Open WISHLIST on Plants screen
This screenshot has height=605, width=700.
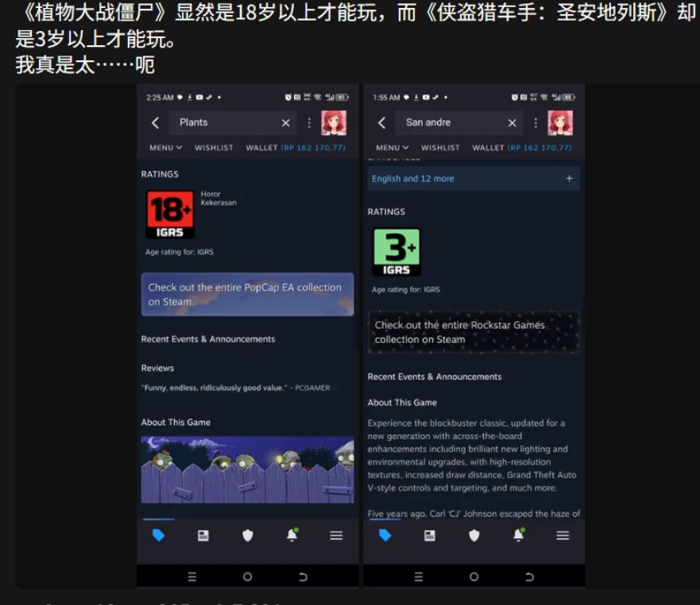click(214, 148)
